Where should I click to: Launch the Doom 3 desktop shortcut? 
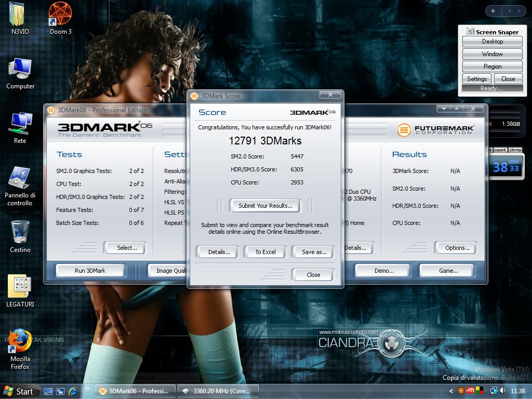tap(60, 14)
